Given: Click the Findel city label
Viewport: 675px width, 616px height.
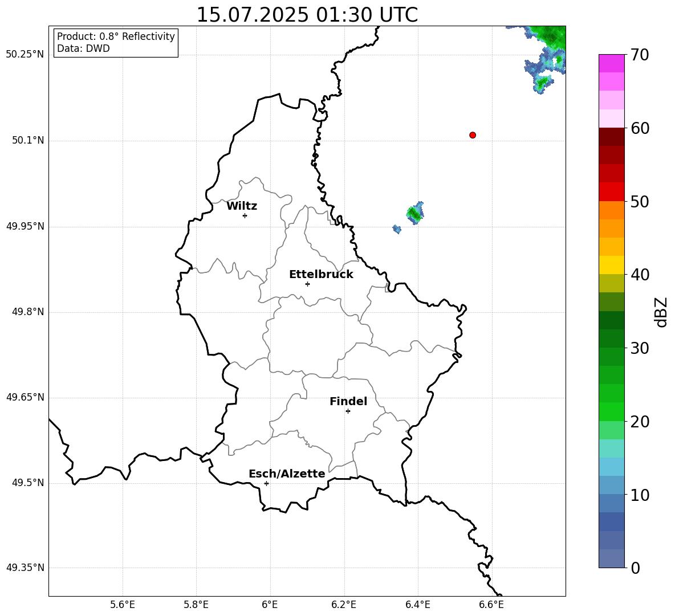Looking at the screenshot, I should pos(348,401).
